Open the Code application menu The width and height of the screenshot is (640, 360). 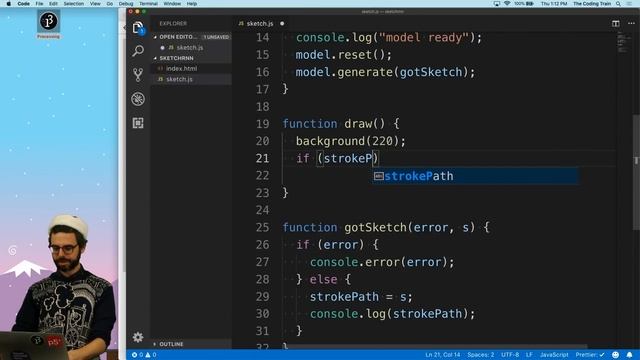[x=23, y=4]
